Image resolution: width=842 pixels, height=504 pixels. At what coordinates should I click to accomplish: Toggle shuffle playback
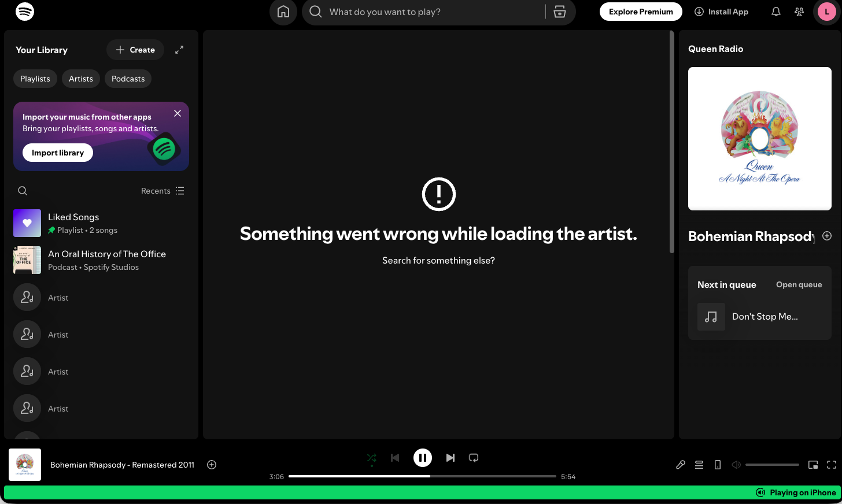click(x=371, y=458)
